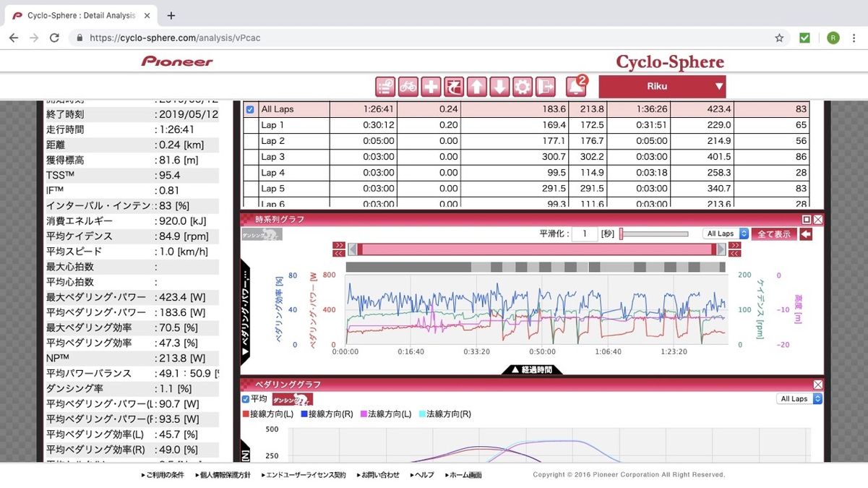Screen dimensions: 868x488
Task: Open settings with the gear icon
Action: click(x=523, y=87)
